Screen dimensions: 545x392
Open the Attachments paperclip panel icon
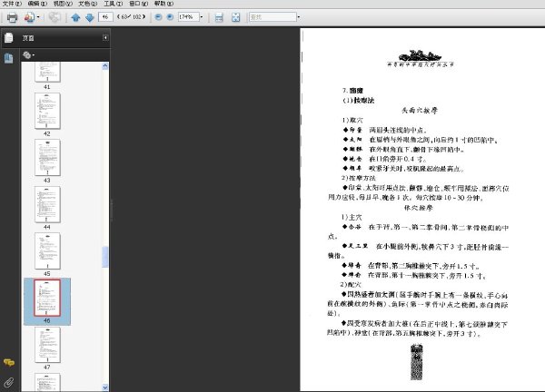9,383
